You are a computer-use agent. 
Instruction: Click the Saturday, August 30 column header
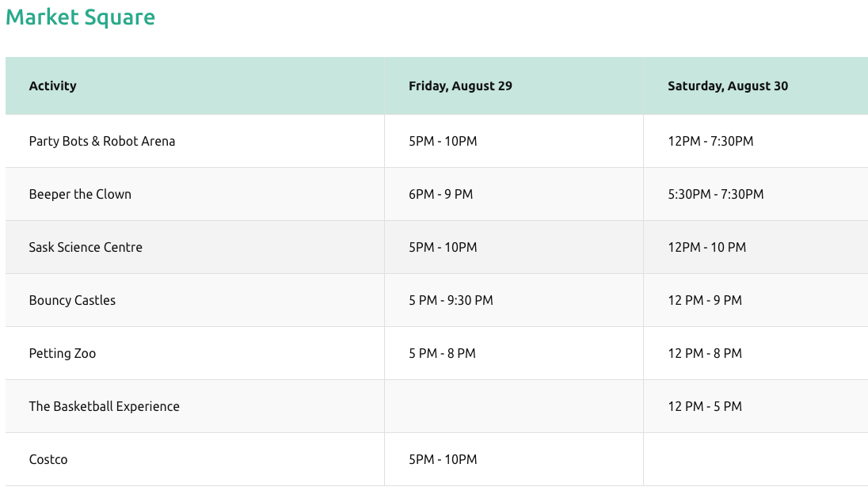tap(727, 86)
